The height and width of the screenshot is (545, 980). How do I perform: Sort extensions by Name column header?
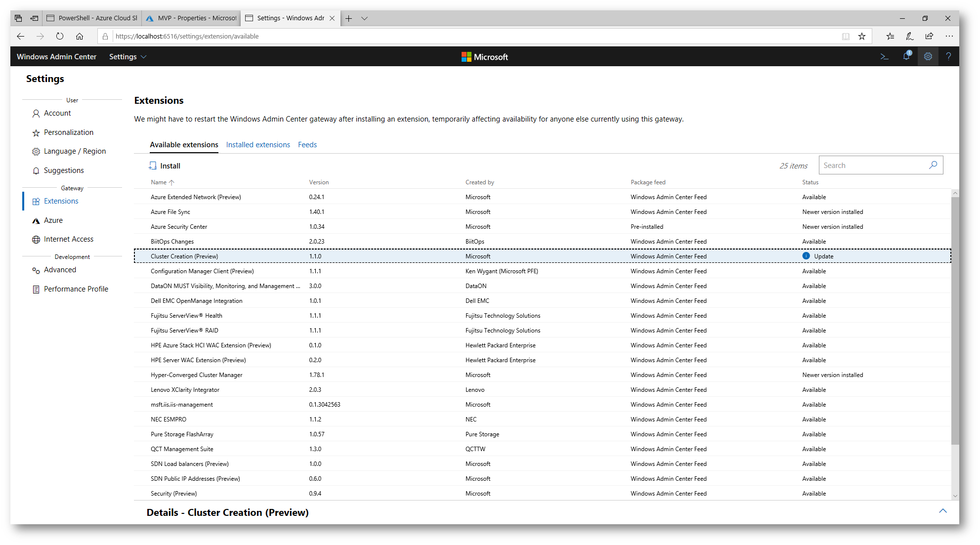159,182
